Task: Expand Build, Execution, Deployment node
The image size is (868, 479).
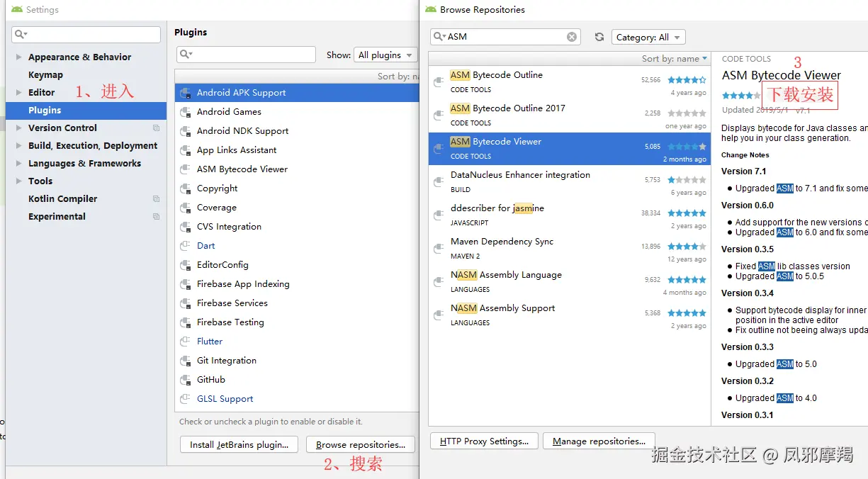Action: click(18, 146)
